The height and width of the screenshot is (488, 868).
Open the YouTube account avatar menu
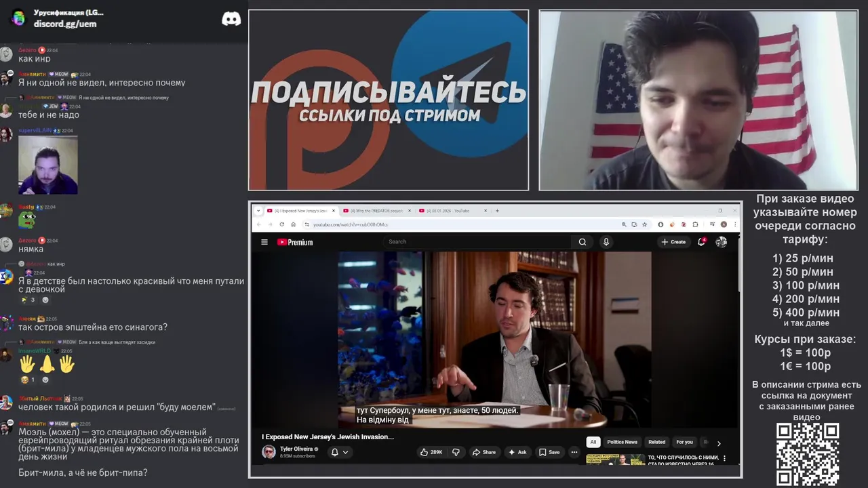[x=722, y=242]
